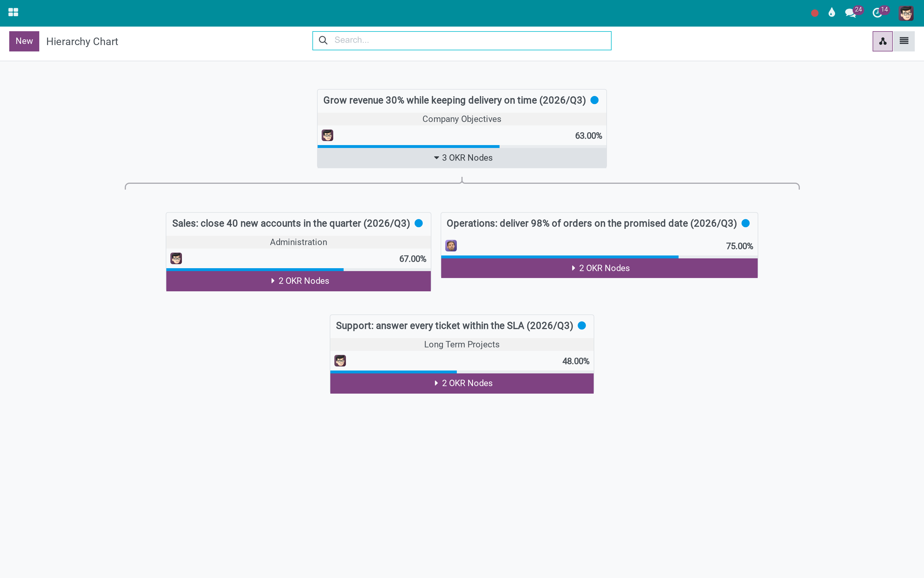Click blue status dot on Grow revenue card
The width and height of the screenshot is (924, 578).
(x=595, y=100)
